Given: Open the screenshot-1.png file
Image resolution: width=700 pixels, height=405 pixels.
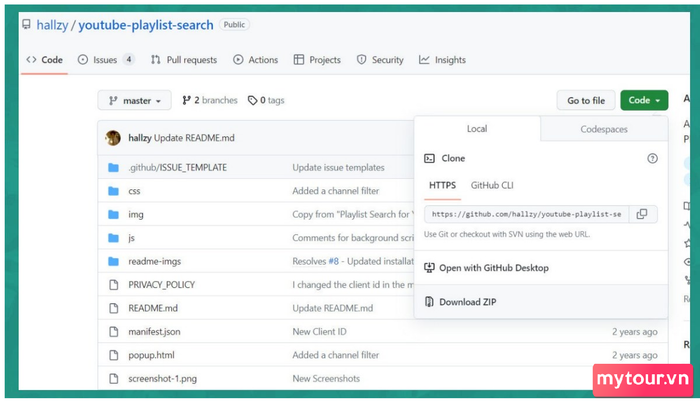Looking at the screenshot, I should 162,379.
